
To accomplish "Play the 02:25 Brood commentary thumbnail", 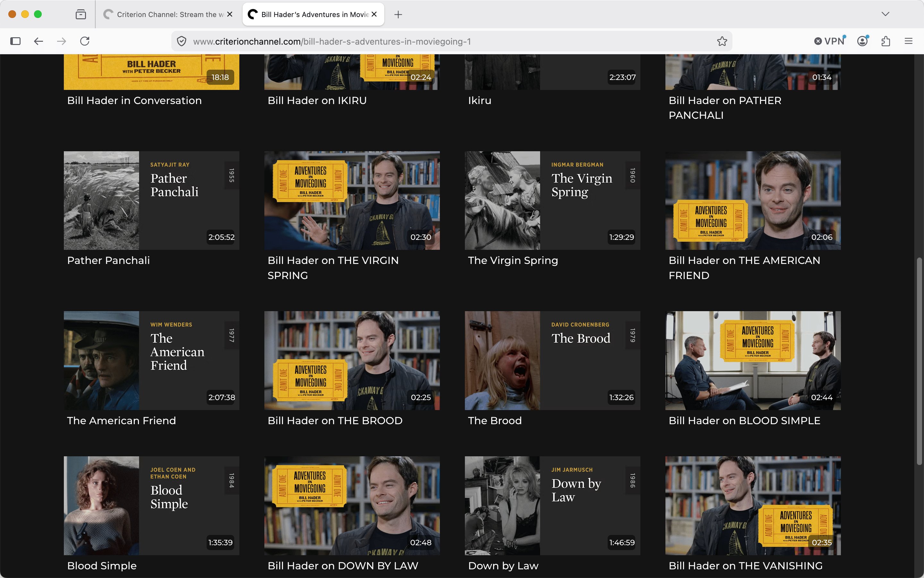I will 352,361.
